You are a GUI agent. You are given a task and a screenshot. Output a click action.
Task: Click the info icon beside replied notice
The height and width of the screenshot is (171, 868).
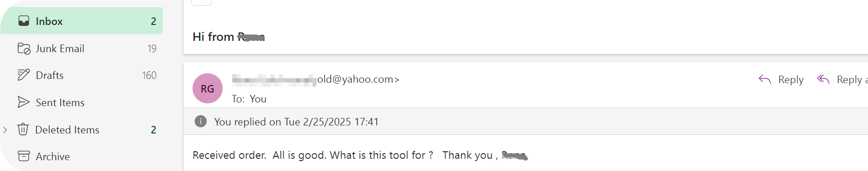pyautogui.click(x=201, y=122)
